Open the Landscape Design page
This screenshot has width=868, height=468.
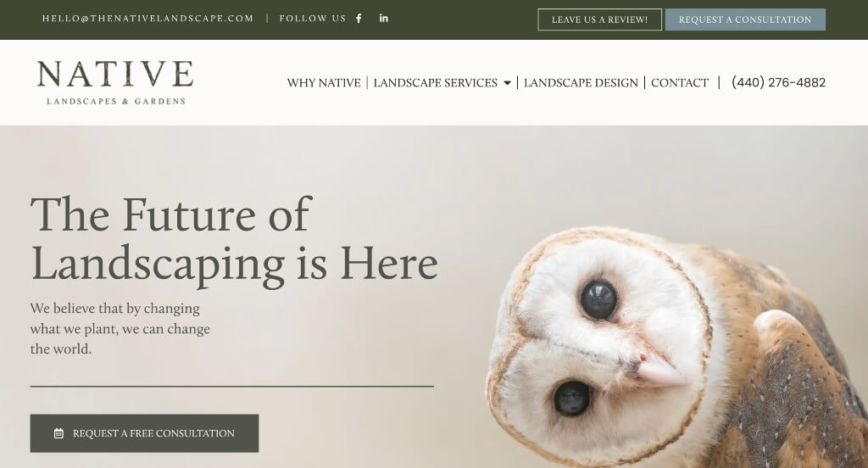pyautogui.click(x=581, y=82)
